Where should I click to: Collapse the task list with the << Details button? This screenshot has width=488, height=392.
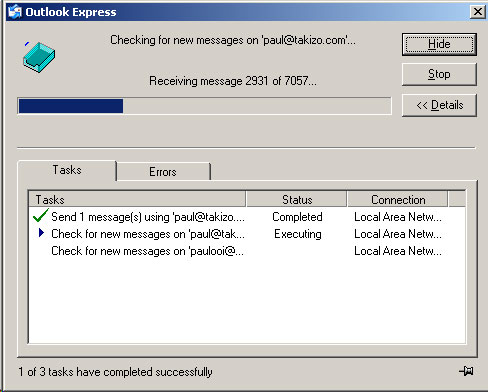pos(439,105)
